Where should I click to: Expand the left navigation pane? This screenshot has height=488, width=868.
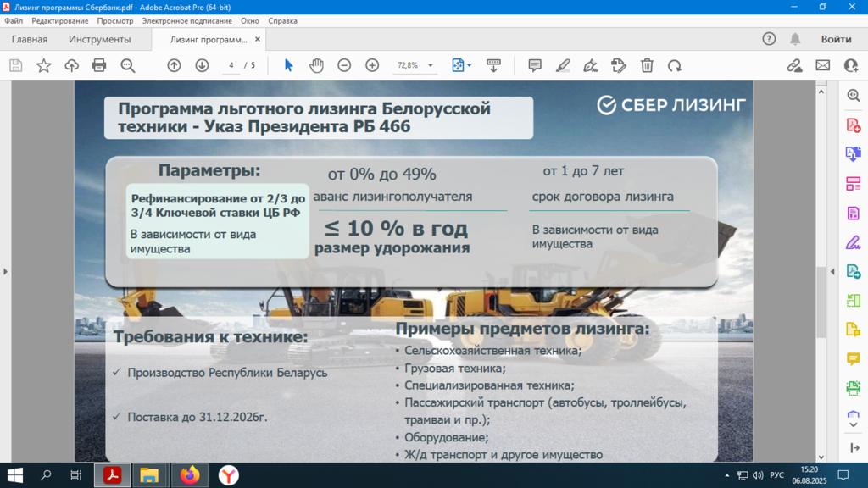[x=6, y=272]
